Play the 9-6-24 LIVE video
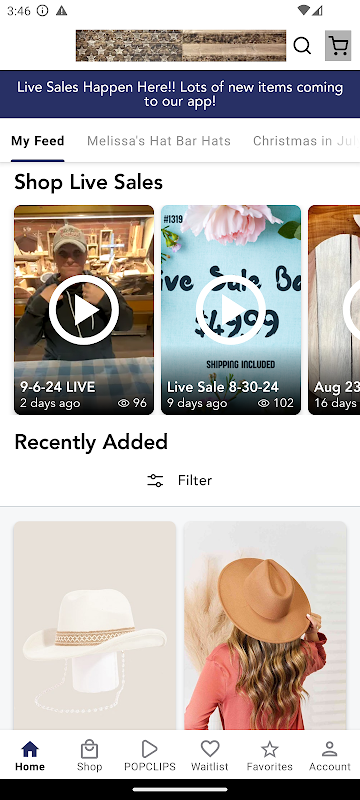The image size is (360, 800). [x=84, y=310]
